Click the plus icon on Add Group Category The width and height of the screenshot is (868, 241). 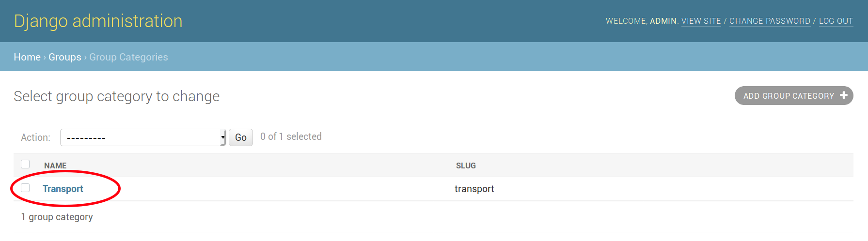coord(844,95)
